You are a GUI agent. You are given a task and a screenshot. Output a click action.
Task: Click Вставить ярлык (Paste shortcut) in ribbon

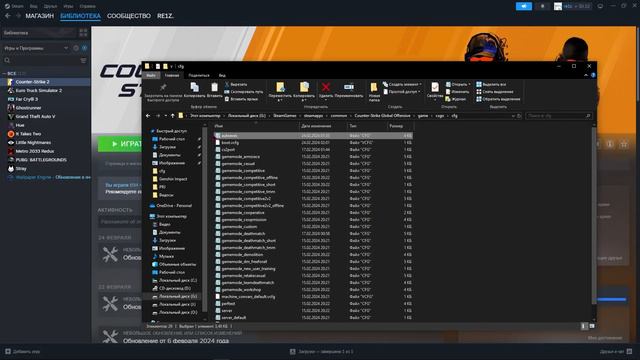click(x=241, y=99)
